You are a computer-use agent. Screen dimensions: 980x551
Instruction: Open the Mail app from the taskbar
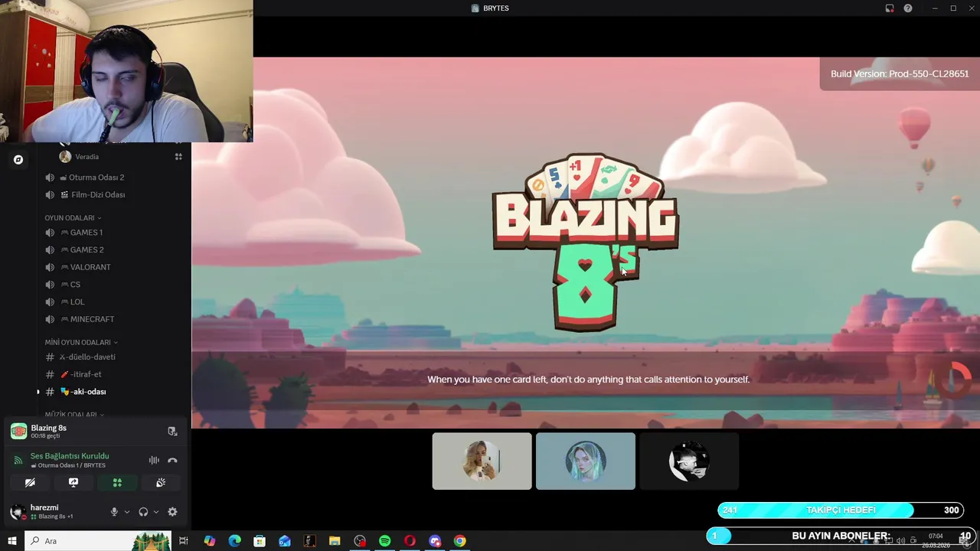[x=285, y=541]
